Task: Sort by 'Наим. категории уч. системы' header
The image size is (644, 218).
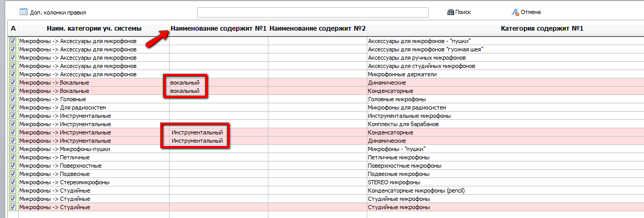Action: pos(94,29)
